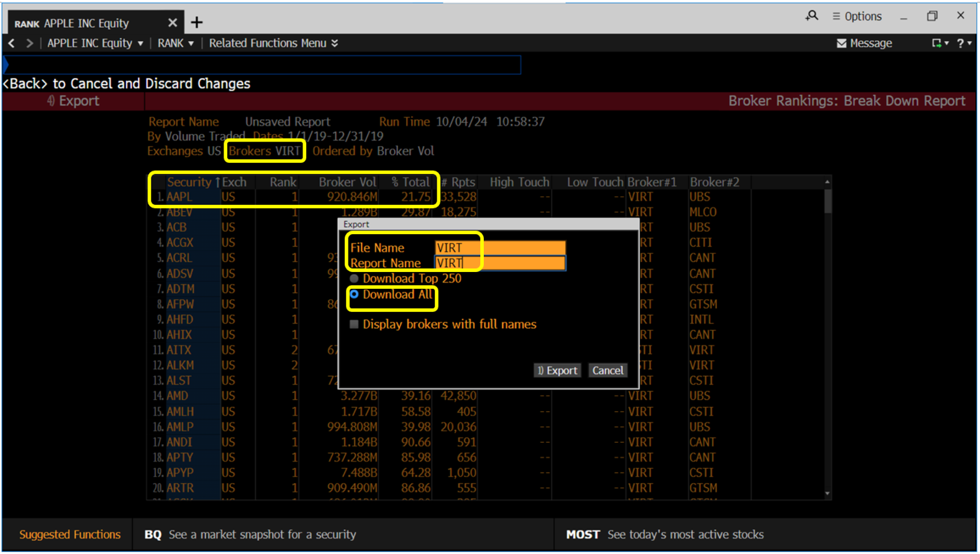This screenshot has width=980, height=554.
Task: Expand the APPLE INC Equity dropdown
Action: pyautogui.click(x=95, y=43)
